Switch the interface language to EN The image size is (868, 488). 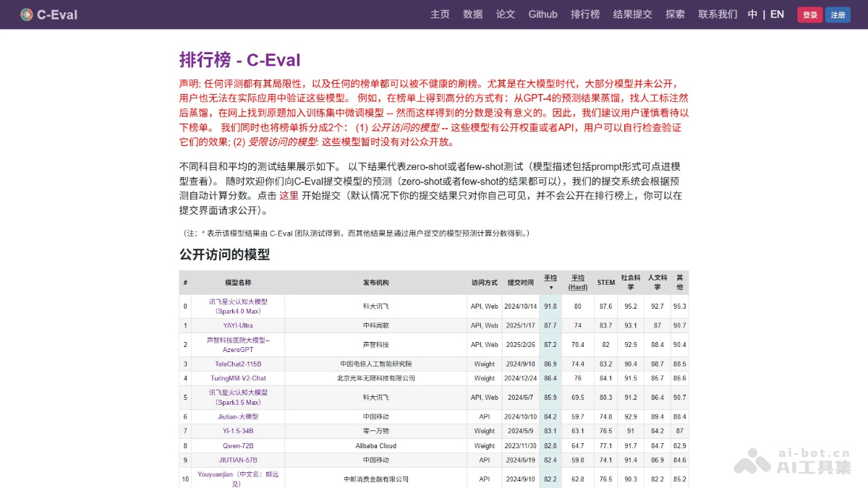(777, 14)
